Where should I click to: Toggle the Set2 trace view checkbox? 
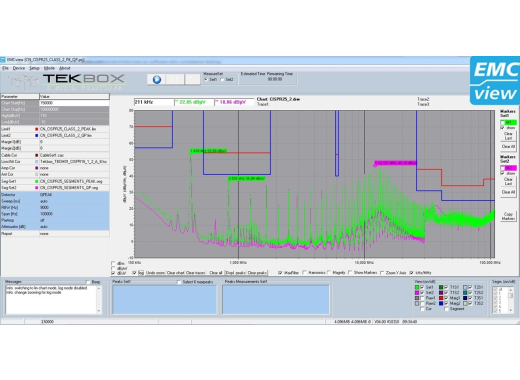click(x=422, y=292)
